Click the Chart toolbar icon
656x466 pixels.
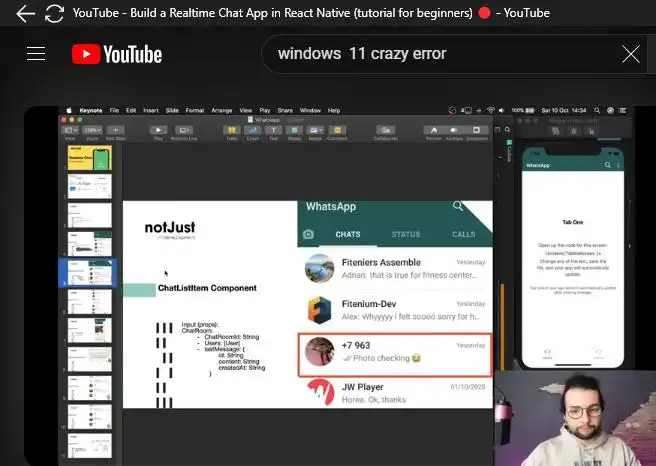pos(253,130)
